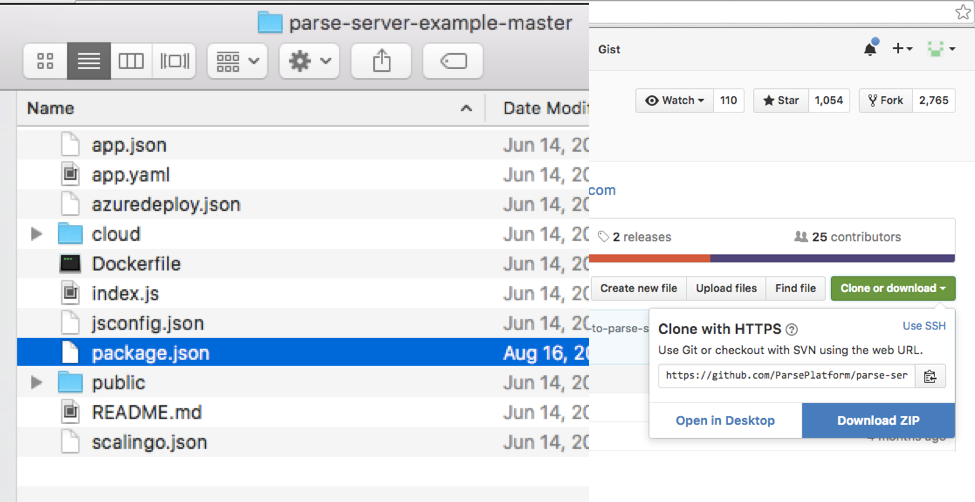Switch Finder to list view
Image resolution: width=975 pixels, height=502 pixels.
click(x=89, y=61)
